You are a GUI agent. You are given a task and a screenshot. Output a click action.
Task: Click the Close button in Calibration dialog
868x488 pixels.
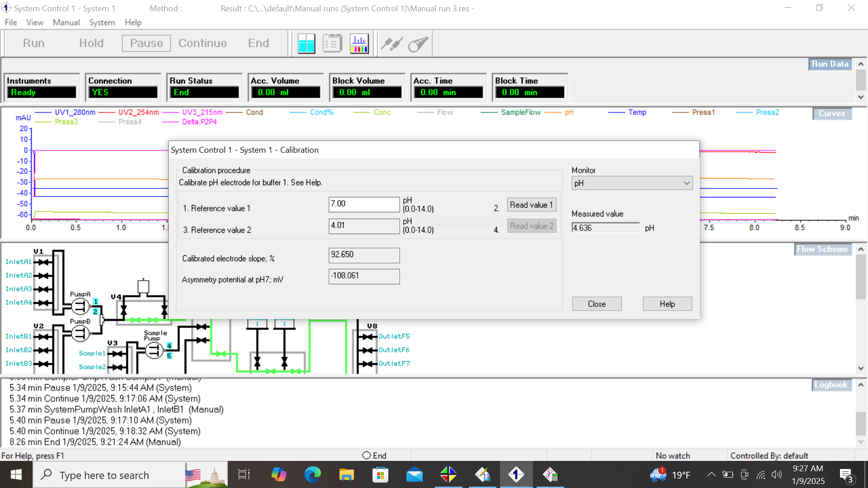point(597,304)
